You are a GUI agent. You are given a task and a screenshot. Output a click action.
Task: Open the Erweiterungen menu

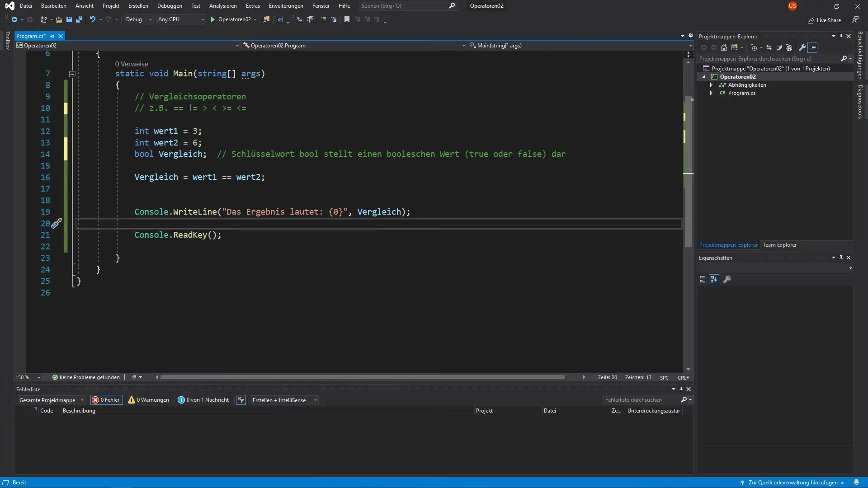[286, 6]
